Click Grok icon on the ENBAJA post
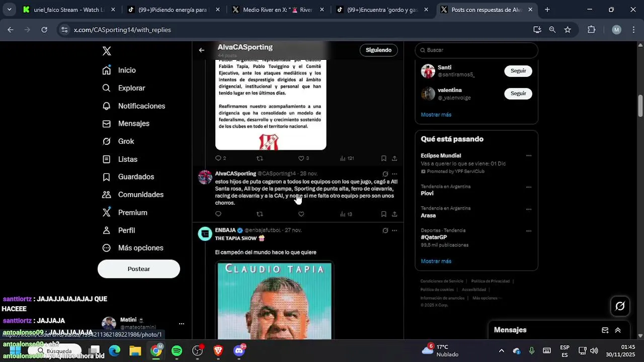This screenshot has height=362, width=644. [385, 230]
